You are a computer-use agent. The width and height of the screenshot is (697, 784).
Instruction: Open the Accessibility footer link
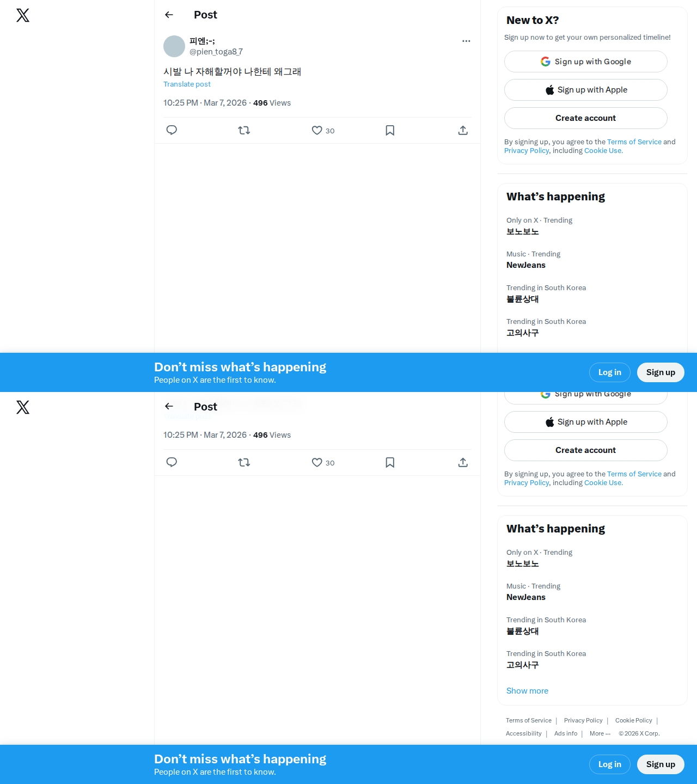523,733
